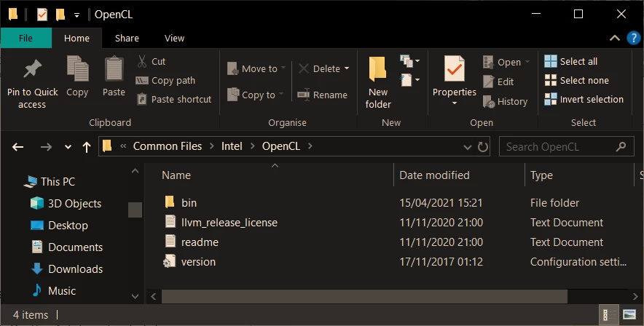Open Customize Quick Access Toolbar dropdown
This screenshot has width=644, height=326.
click(x=76, y=15)
